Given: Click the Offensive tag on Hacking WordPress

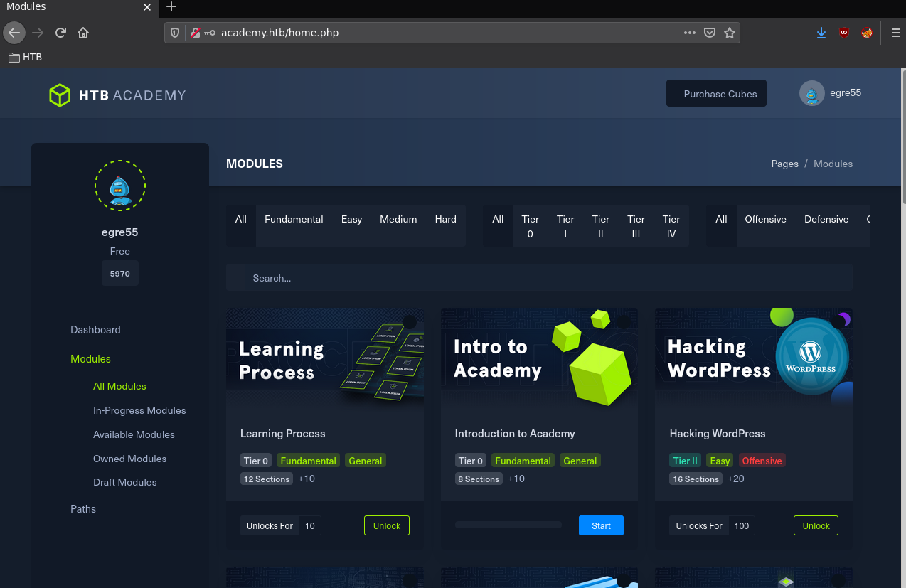Looking at the screenshot, I should coord(762,461).
